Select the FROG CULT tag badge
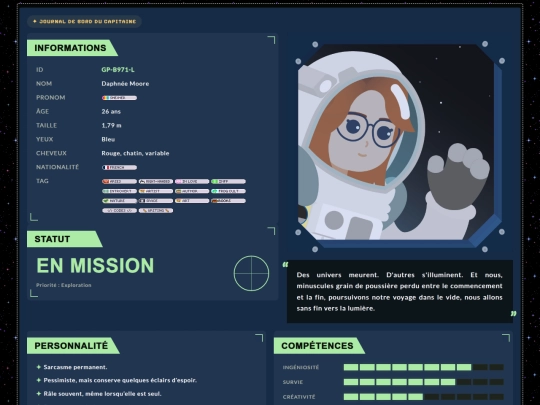This screenshot has width=540, height=405. tap(228, 191)
